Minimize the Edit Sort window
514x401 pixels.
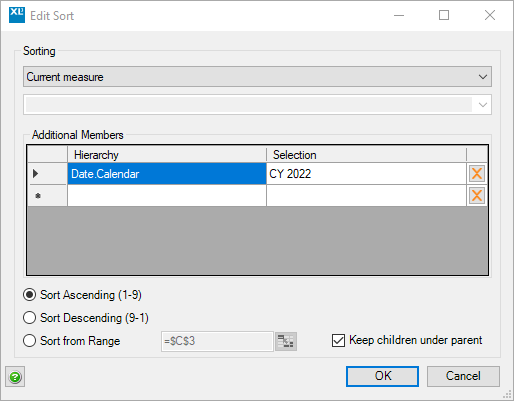click(399, 15)
